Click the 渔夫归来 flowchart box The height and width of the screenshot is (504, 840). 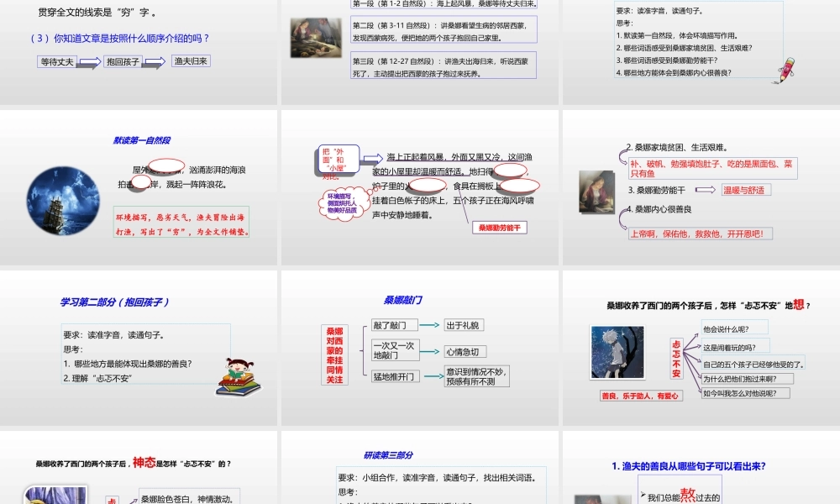191,61
